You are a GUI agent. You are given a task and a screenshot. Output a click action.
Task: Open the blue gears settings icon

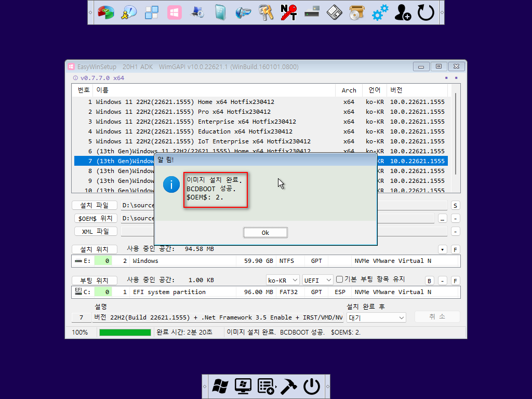click(380, 12)
